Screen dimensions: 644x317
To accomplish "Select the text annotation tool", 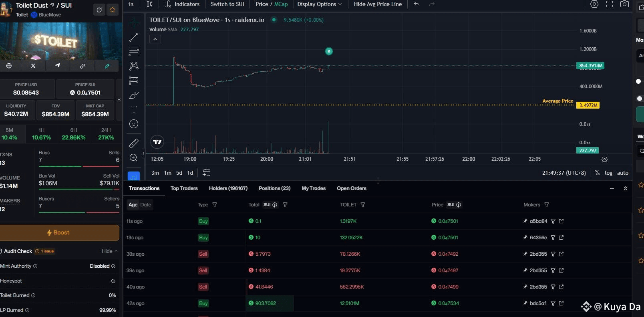I will [134, 109].
